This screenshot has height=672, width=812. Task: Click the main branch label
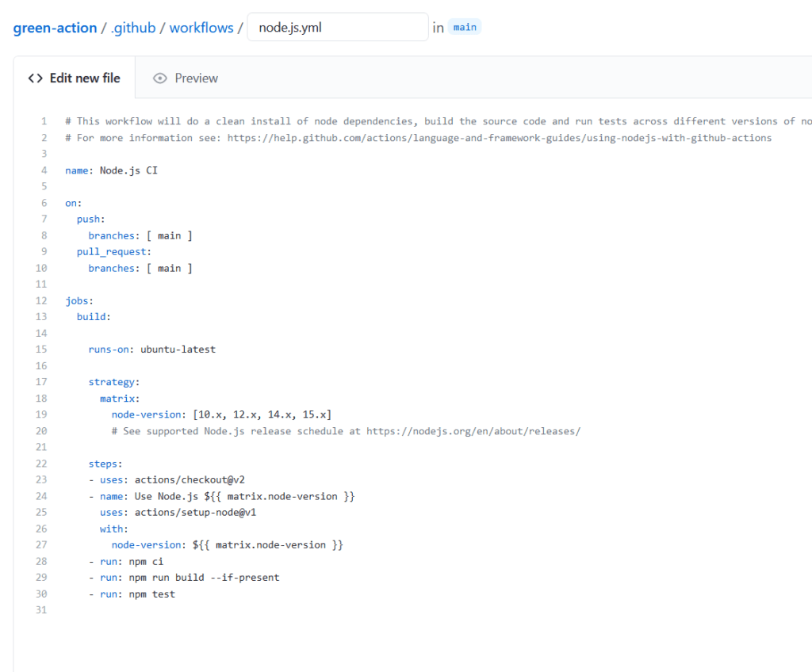tap(465, 28)
